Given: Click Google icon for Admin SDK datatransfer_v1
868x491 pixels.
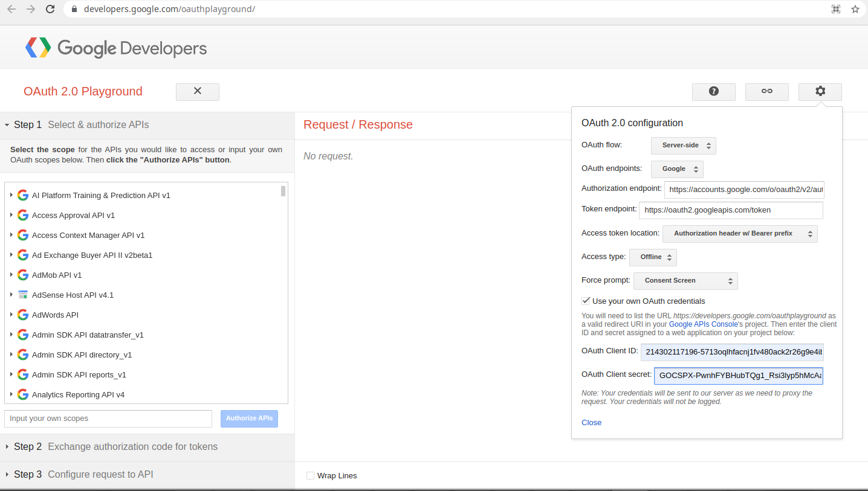Looking at the screenshot, I should click(23, 335).
